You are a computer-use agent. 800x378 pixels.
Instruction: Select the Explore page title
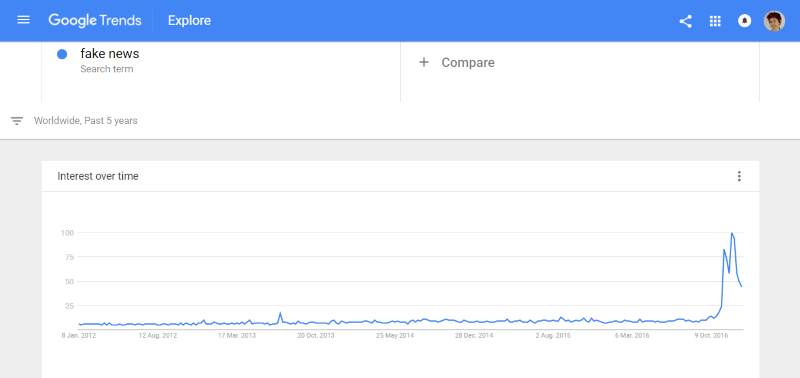pos(189,21)
